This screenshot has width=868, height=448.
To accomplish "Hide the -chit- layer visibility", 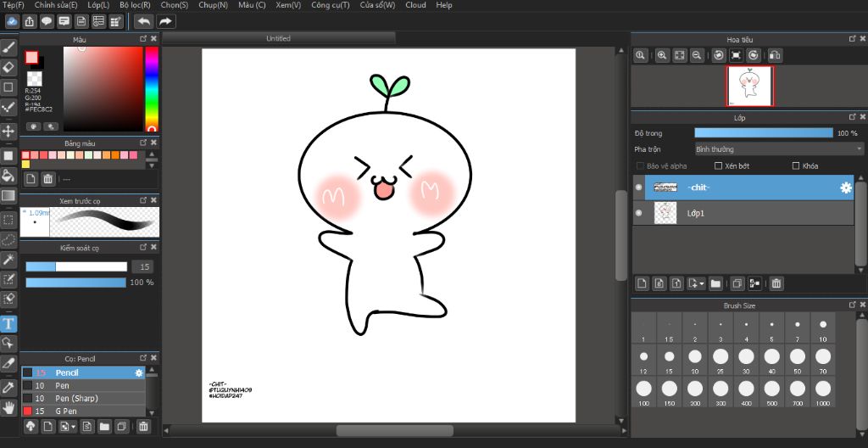I will pos(639,188).
